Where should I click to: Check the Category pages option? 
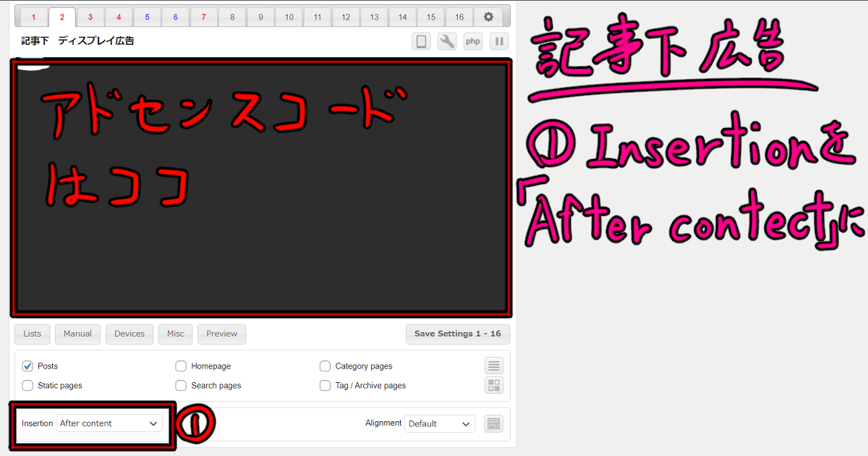(325, 366)
